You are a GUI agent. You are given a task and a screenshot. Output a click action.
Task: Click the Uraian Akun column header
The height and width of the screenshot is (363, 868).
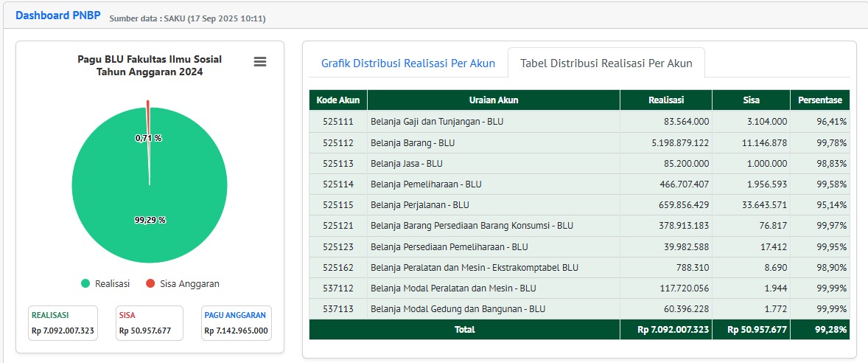(493, 100)
